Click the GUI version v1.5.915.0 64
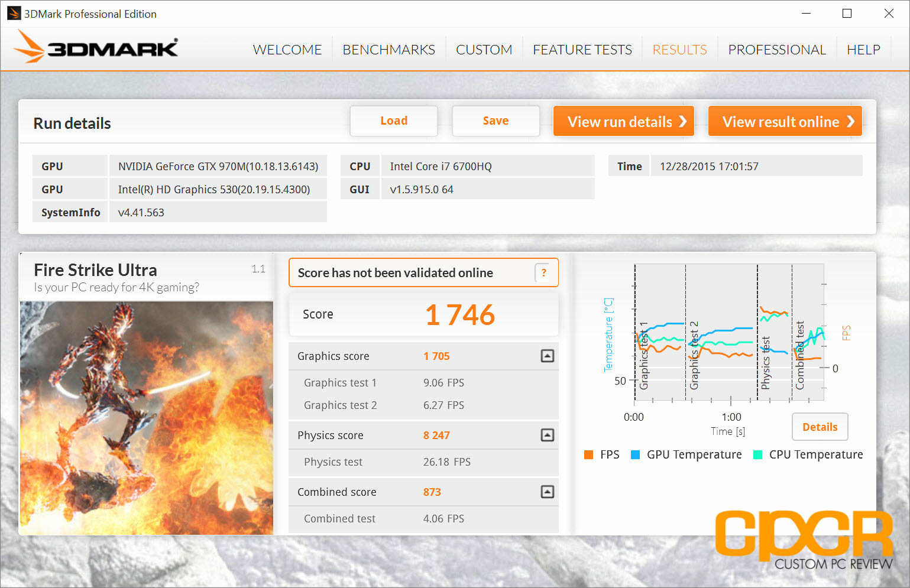 pos(488,189)
